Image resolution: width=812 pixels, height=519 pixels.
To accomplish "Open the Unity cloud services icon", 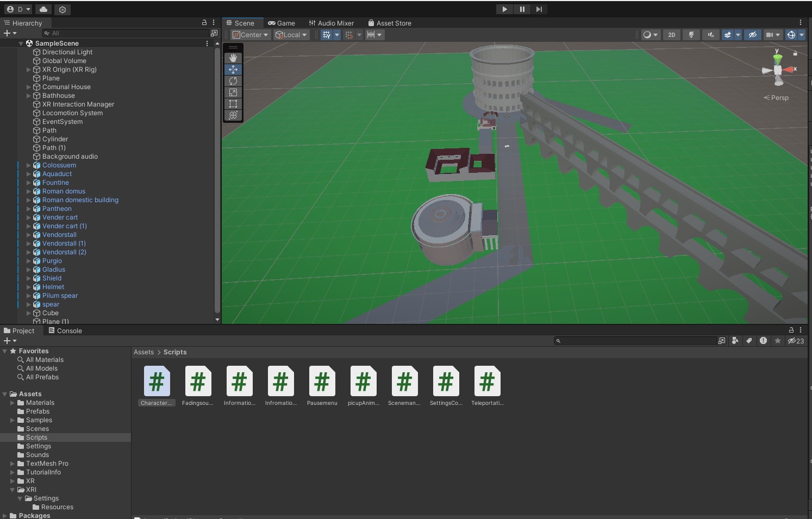I will 43,9.
